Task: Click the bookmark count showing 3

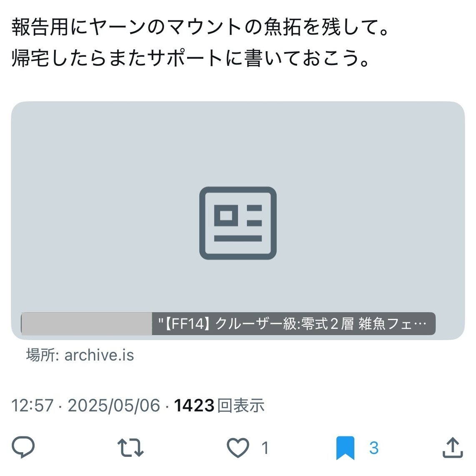Action: coord(374,448)
